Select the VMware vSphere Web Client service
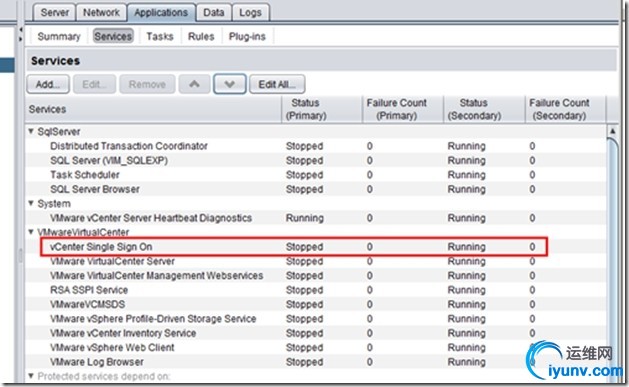Screen dimensions: 629x387 pos(112,348)
